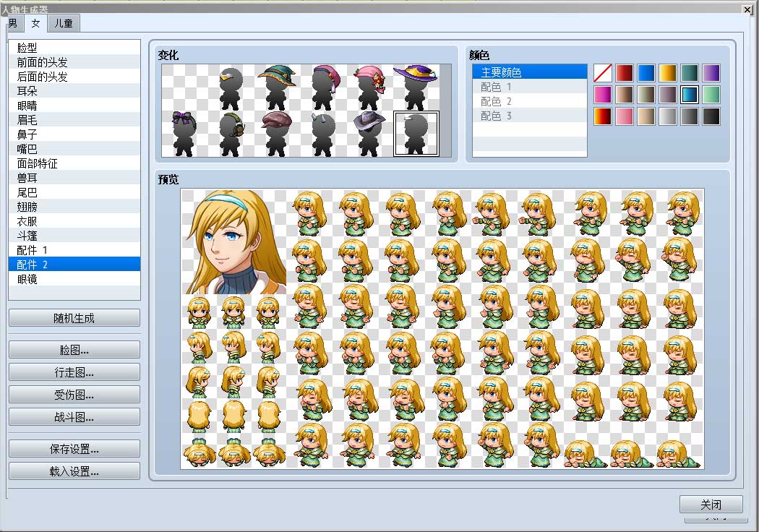This screenshot has width=759, height=532.
Task: Select the purple-pink beanie hat variation
Action: point(324,87)
